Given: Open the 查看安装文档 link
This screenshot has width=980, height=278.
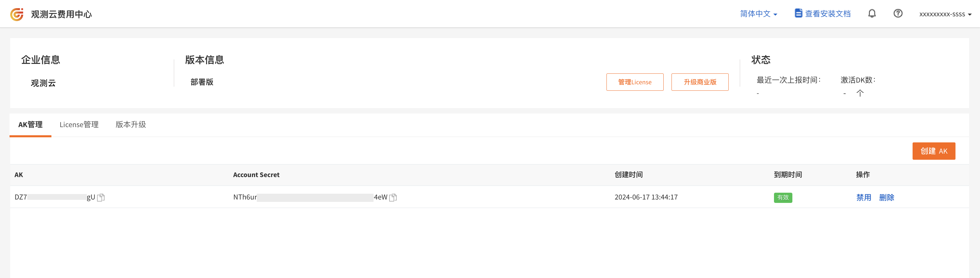Looking at the screenshot, I should tap(827, 14).
